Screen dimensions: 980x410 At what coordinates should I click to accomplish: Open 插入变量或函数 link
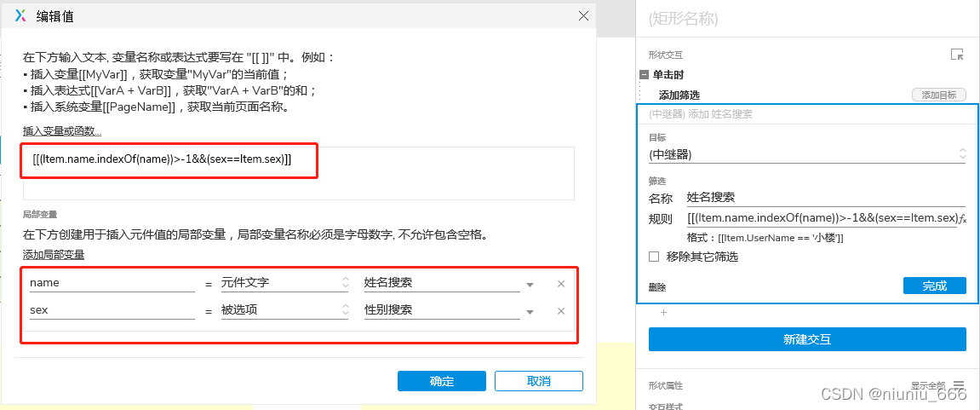coord(62,130)
